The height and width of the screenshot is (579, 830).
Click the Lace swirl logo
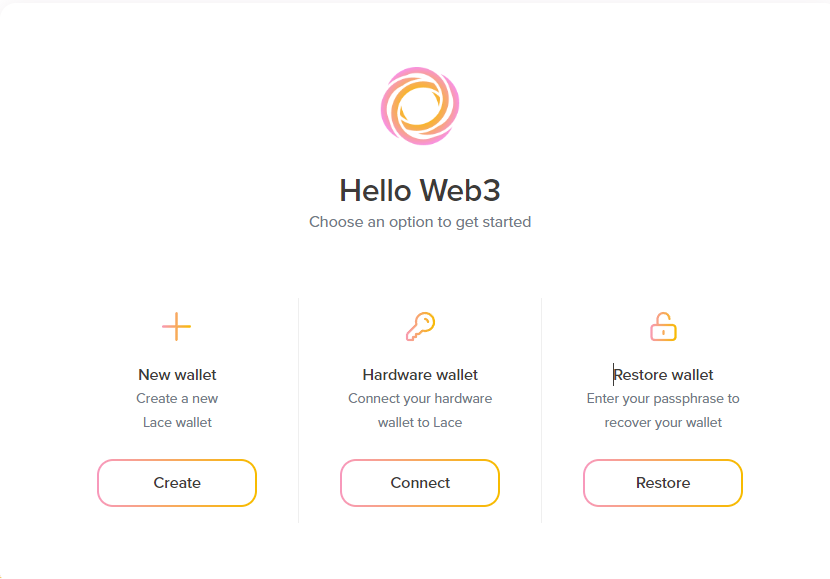point(420,106)
